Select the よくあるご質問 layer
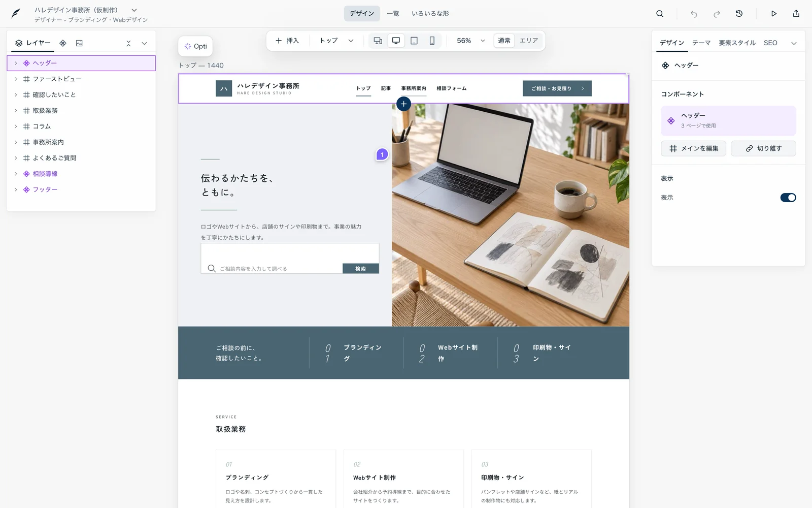The height and width of the screenshot is (508, 812). pyautogui.click(x=81, y=158)
